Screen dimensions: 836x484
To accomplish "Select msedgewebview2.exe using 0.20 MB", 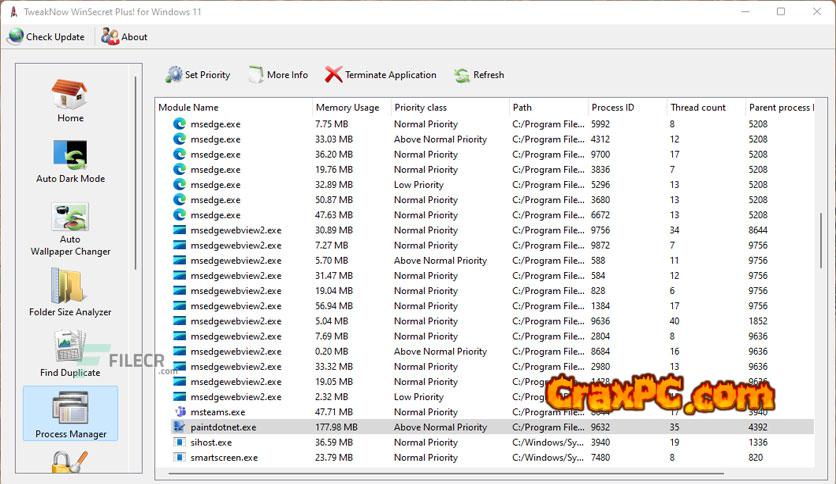I will point(485,351).
